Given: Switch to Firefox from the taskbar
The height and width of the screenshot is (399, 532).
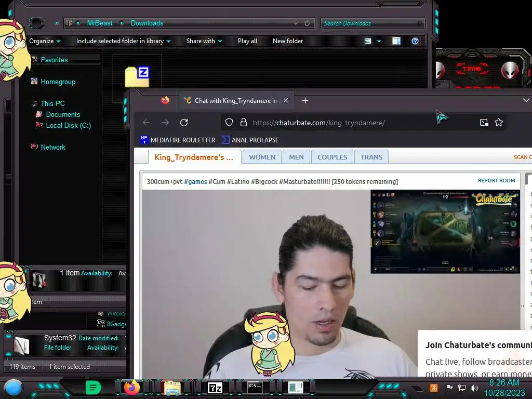Looking at the screenshot, I should coord(132,388).
